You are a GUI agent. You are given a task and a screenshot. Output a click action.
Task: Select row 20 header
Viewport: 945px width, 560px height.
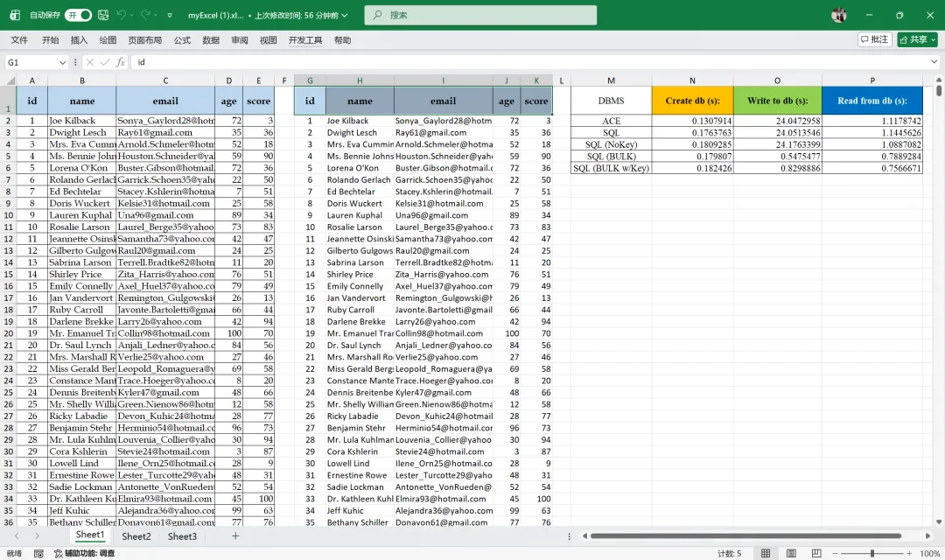point(9,333)
